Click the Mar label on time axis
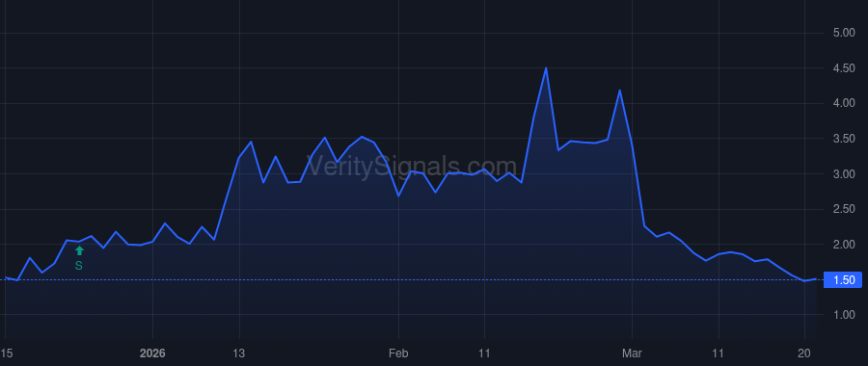Screen dimensions: 868x366 632,353
